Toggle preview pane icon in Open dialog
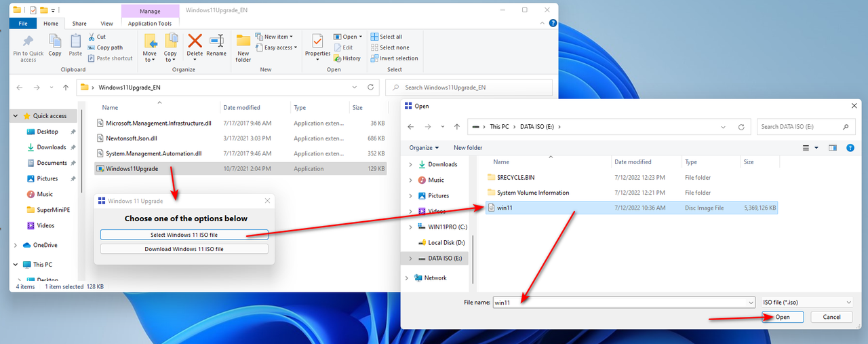This screenshot has height=344, width=868. (x=833, y=147)
